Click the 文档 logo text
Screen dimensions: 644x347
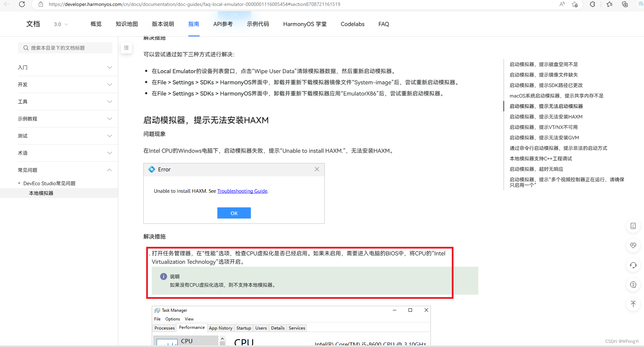tap(33, 24)
